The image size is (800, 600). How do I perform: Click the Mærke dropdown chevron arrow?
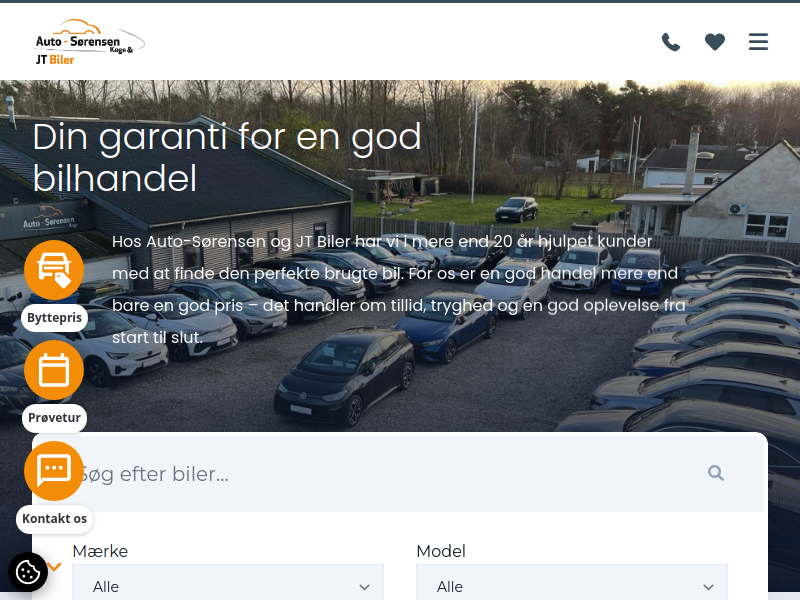pyautogui.click(x=364, y=587)
